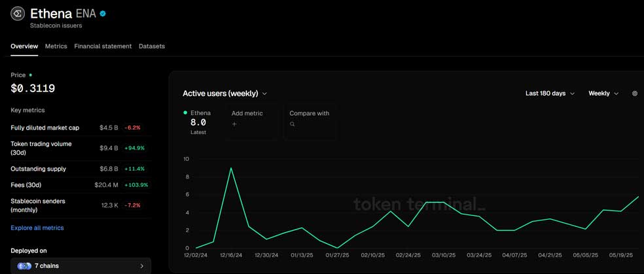The width and height of the screenshot is (644, 274).
Task: Open the Last 180 days range dropdown
Action: 550,94
